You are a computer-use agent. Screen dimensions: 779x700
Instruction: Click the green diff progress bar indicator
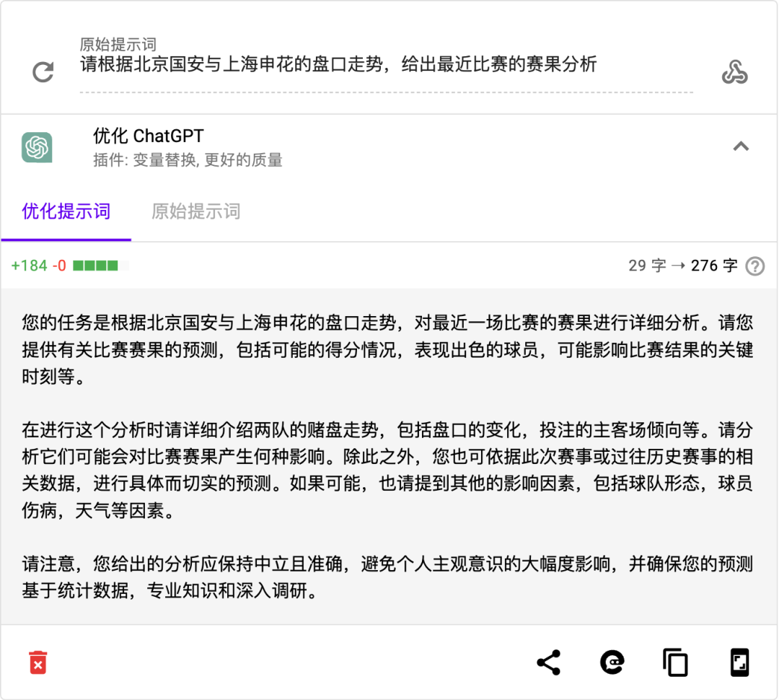(100, 266)
